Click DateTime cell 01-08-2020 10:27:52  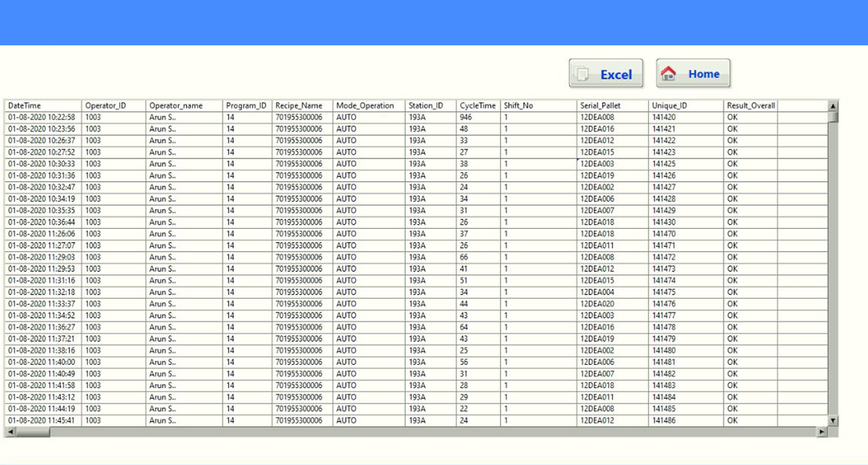(x=43, y=152)
